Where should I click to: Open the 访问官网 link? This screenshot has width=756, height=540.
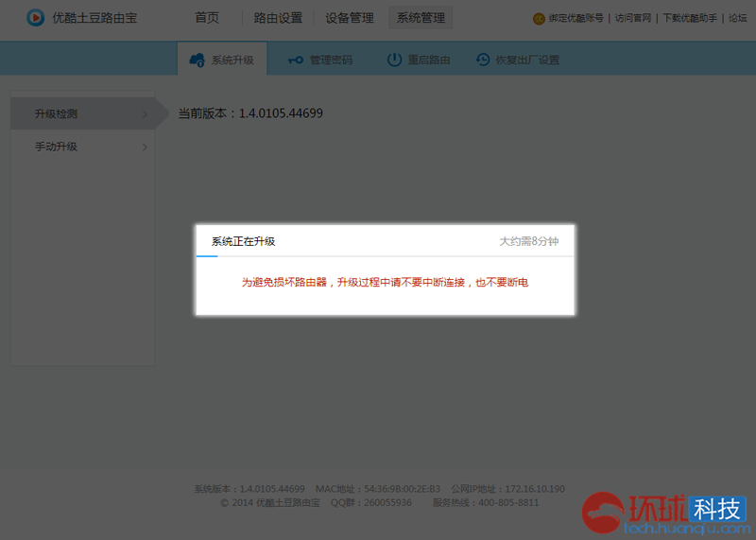(633, 18)
